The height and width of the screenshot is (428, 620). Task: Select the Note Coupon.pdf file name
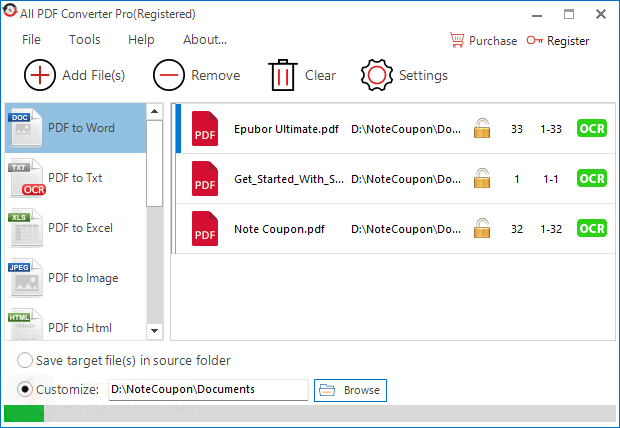[279, 229]
